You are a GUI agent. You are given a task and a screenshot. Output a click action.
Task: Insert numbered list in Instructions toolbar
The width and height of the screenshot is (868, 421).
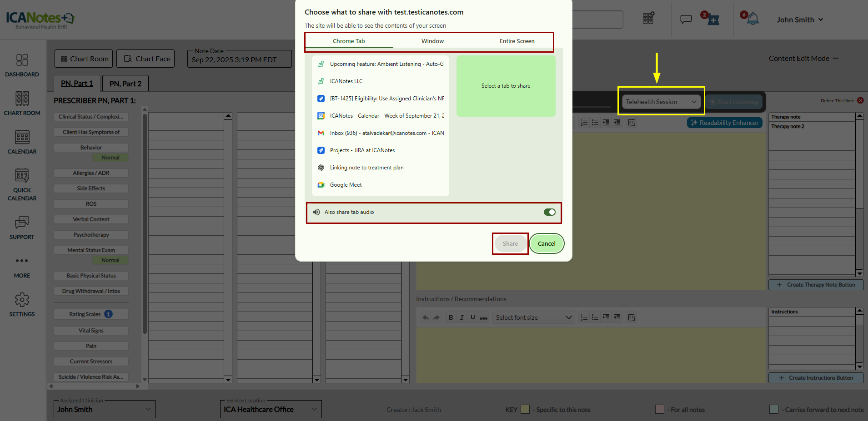tap(584, 317)
